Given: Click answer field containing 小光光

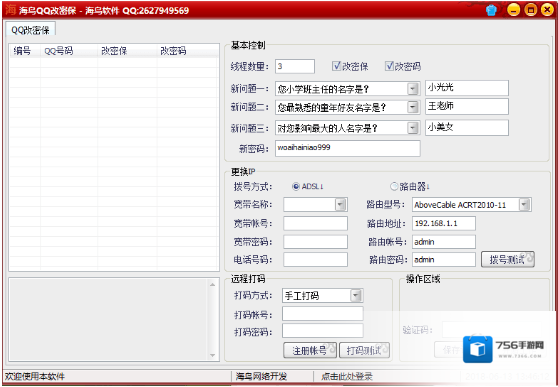Looking at the screenshot, I should [x=467, y=88].
